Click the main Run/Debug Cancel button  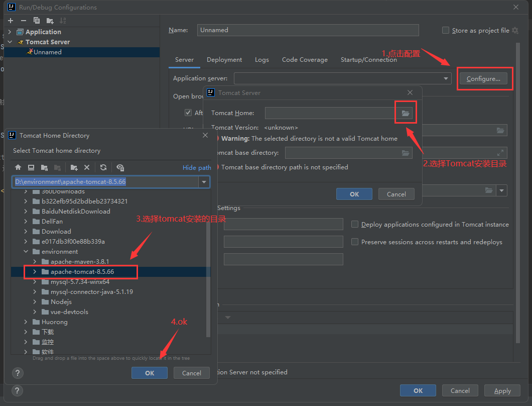click(x=460, y=391)
